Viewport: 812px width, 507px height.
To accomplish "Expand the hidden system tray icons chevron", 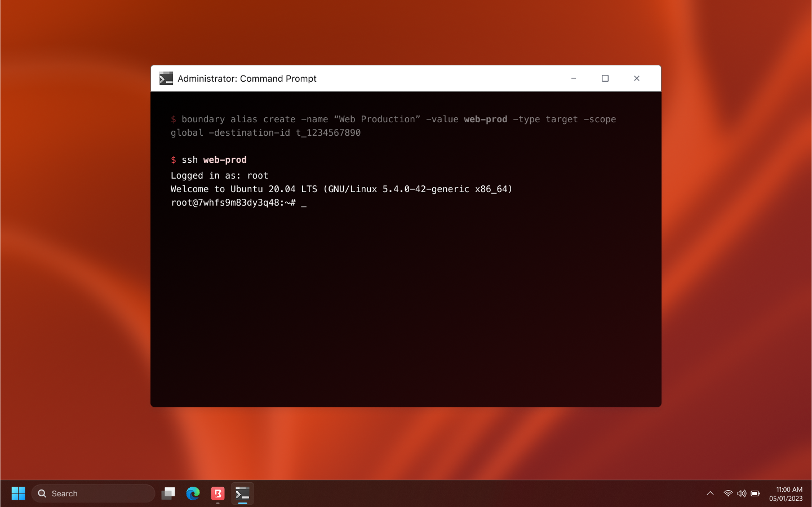I will point(710,493).
